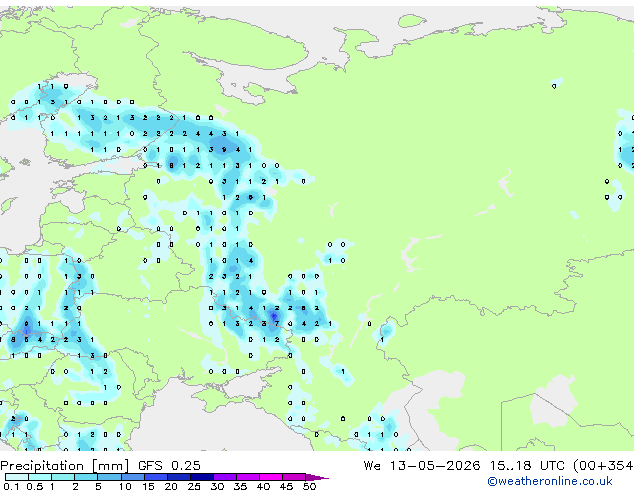
Task: Click the '40' legend scale label
Action: click(263, 486)
